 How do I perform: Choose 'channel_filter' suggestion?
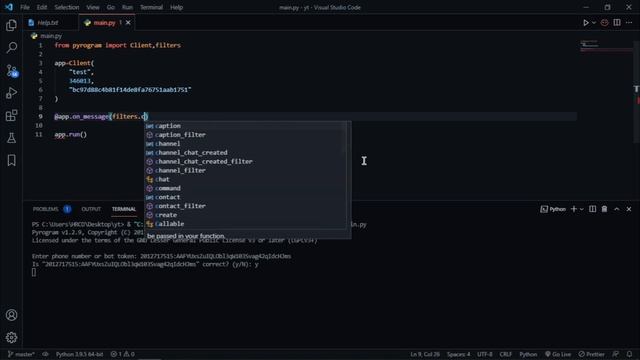pyautogui.click(x=245, y=171)
